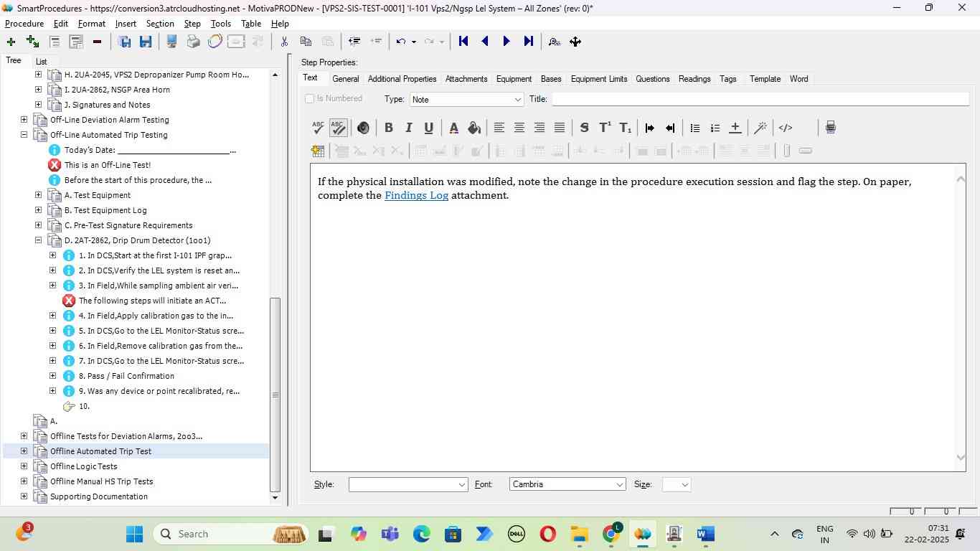Click the four-way move arrows icon
Viewport: 980px width, 551px height.
pos(575,42)
